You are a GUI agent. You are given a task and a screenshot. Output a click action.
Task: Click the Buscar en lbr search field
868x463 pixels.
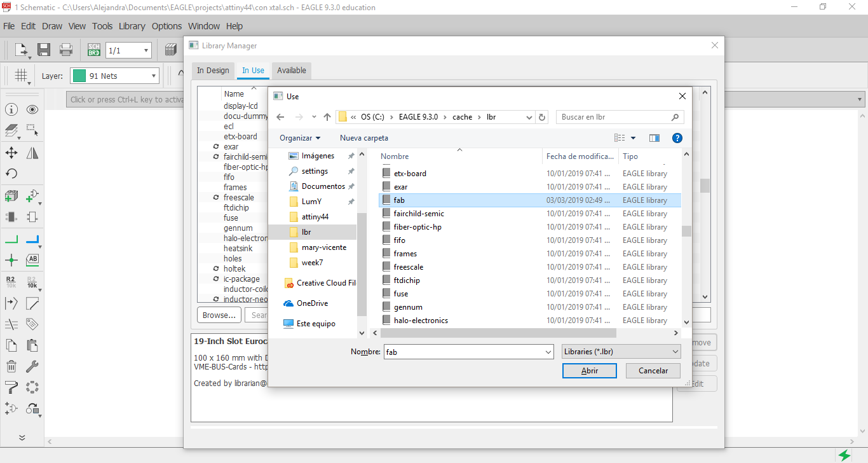pyautogui.click(x=620, y=117)
